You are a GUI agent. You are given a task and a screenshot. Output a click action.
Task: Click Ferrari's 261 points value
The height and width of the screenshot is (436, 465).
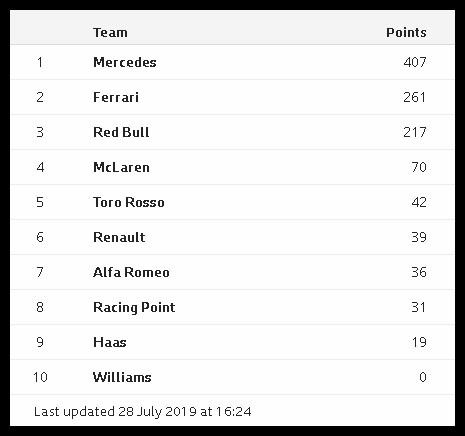(415, 97)
